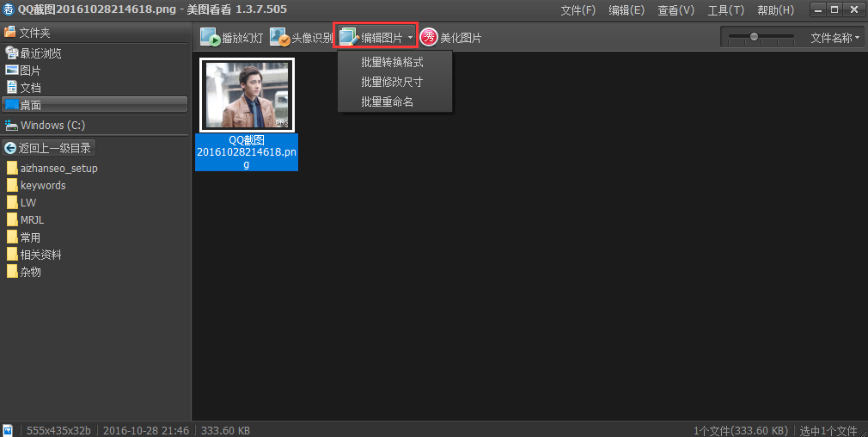Select the QQ截图 PNG thumbnail
This screenshot has height=437, width=868.
coord(247,95)
